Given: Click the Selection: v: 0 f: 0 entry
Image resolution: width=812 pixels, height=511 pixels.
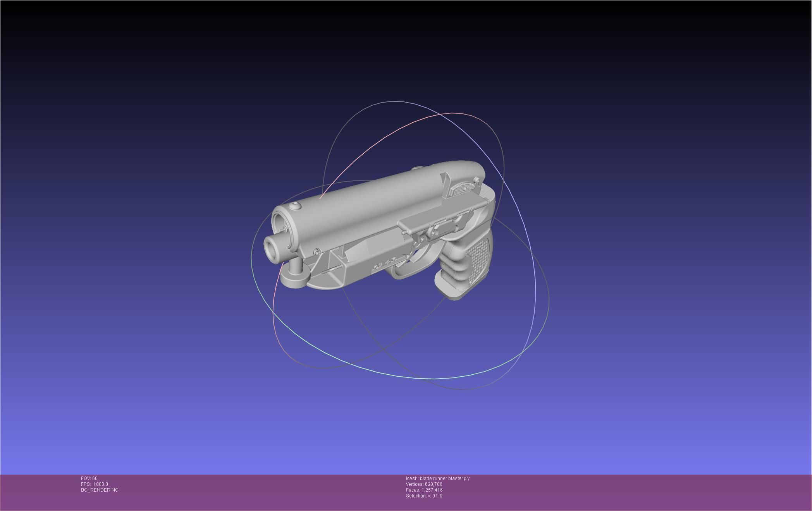Looking at the screenshot, I should 424,496.
